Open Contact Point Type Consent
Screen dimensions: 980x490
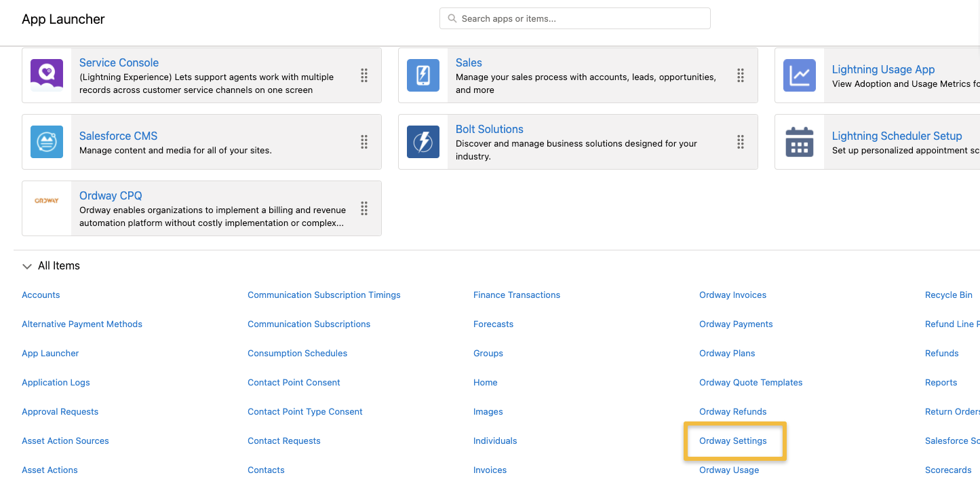pos(305,411)
